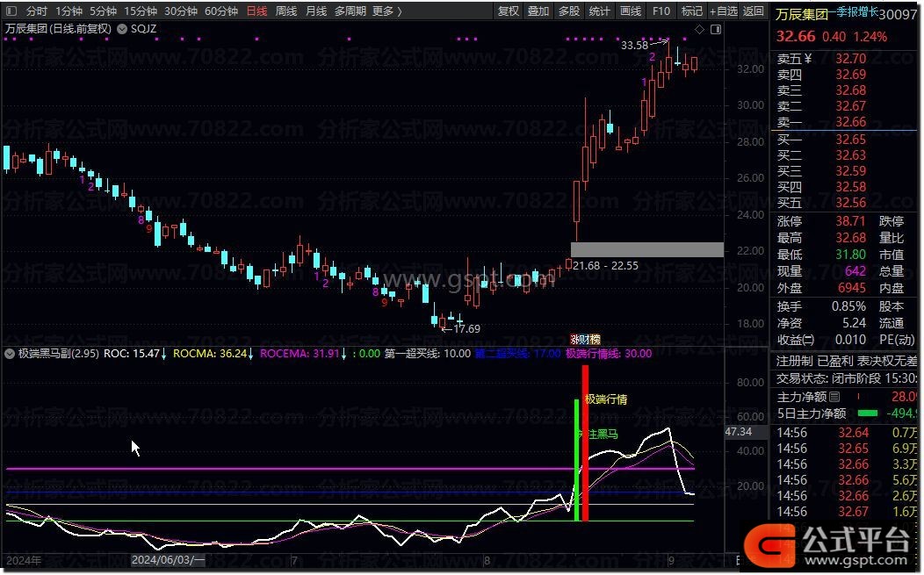Click the 收益 value 0.010

pyautogui.click(x=850, y=340)
